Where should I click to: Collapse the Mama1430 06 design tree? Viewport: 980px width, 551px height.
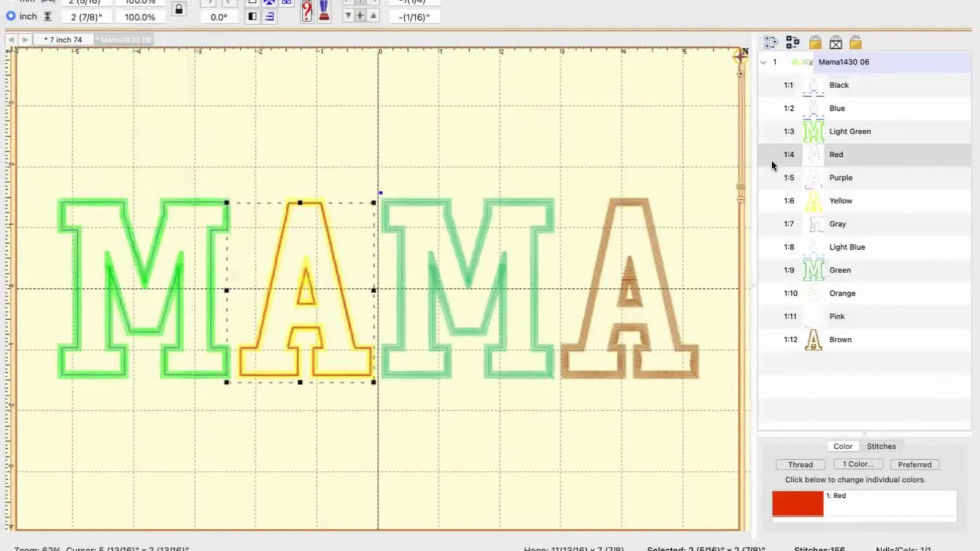(x=763, y=62)
